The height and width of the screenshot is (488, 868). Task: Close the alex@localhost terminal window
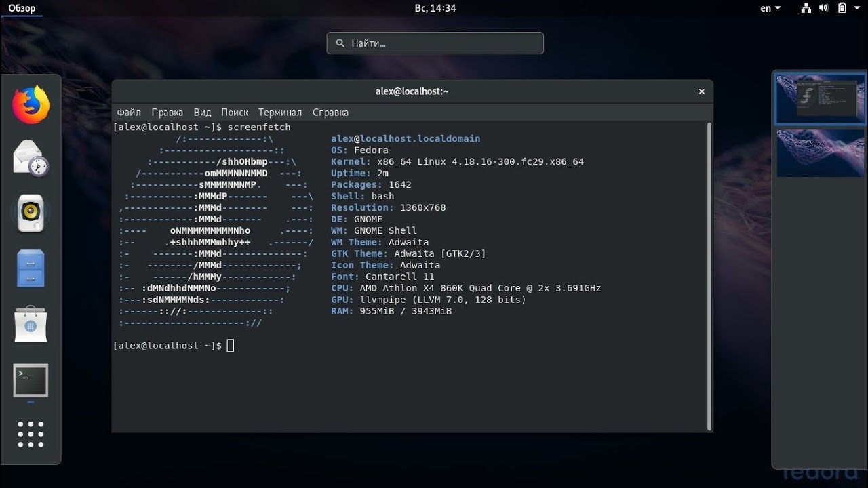click(702, 91)
